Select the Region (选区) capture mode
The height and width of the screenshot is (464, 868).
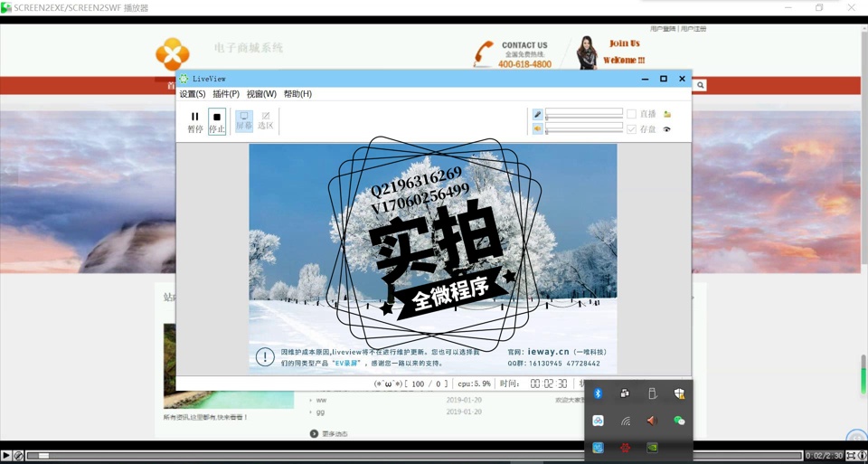(x=266, y=121)
